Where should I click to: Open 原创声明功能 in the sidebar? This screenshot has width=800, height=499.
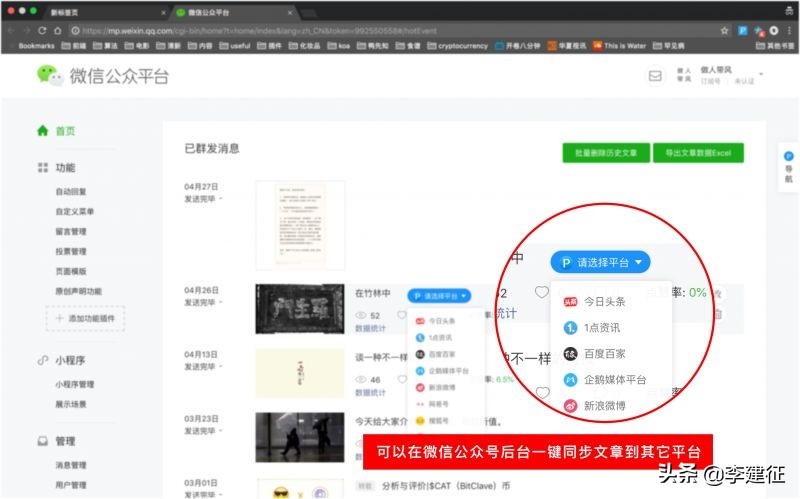[79, 291]
